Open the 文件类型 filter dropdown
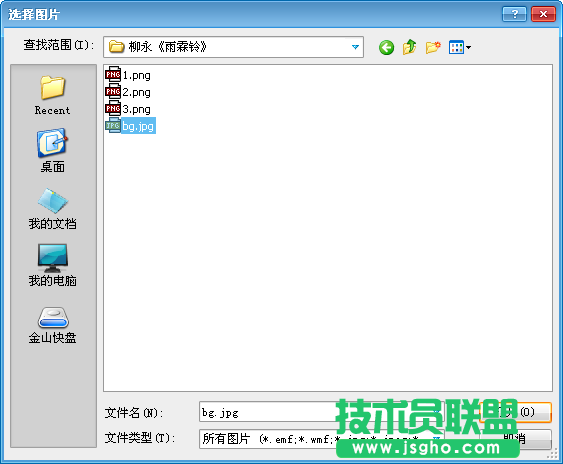 436,439
